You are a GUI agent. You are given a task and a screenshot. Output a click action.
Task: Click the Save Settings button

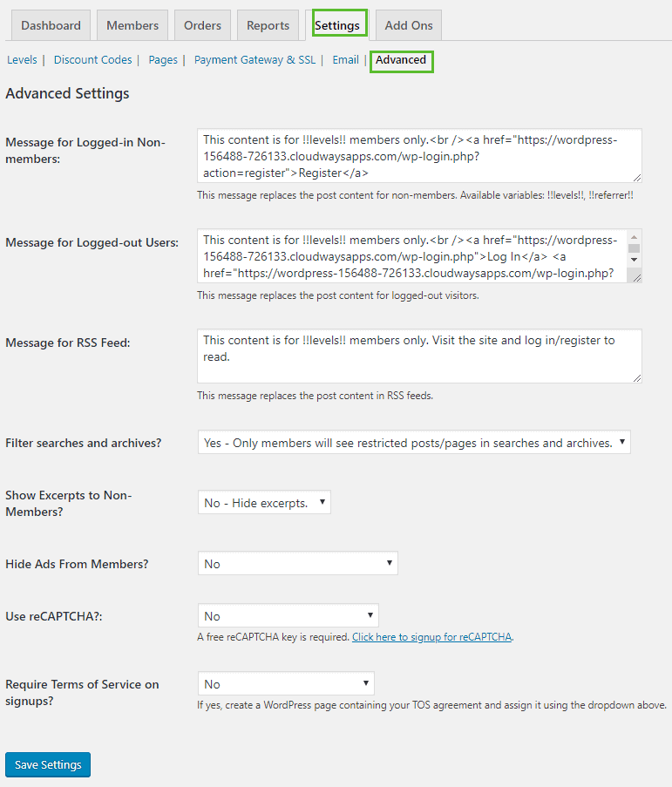tap(48, 764)
